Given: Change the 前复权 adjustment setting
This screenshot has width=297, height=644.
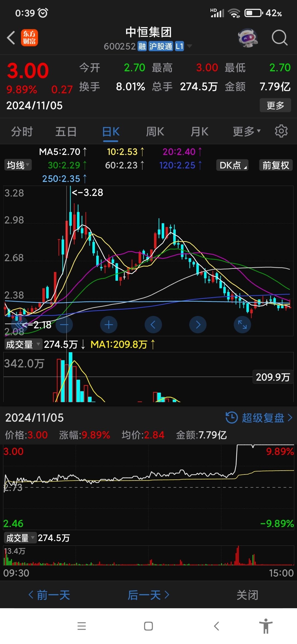Looking at the screenshot, I should tap(276, 165).
